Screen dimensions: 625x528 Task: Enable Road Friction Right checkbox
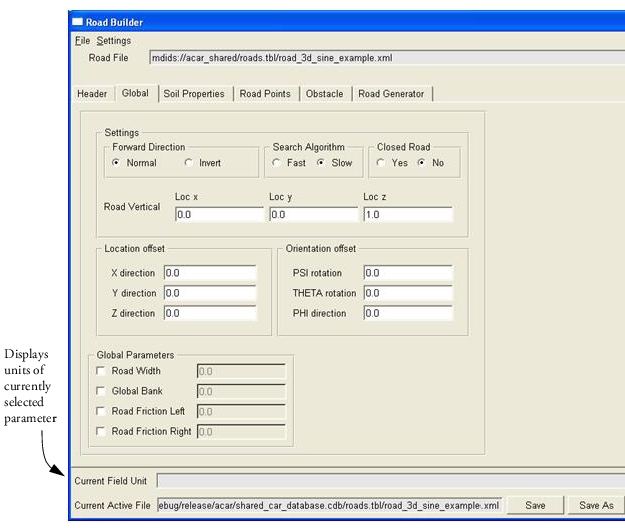click(101, 431)
